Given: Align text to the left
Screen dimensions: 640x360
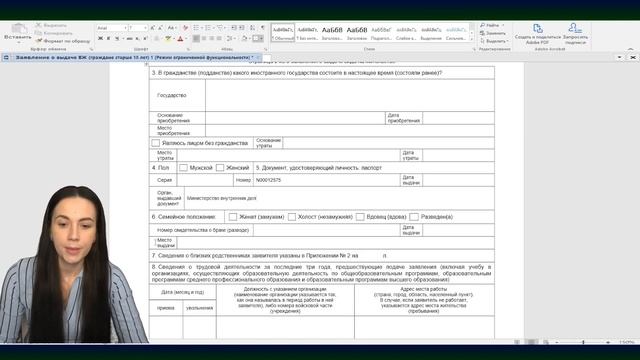Looking at the screenshot, I should click(196, 38).
